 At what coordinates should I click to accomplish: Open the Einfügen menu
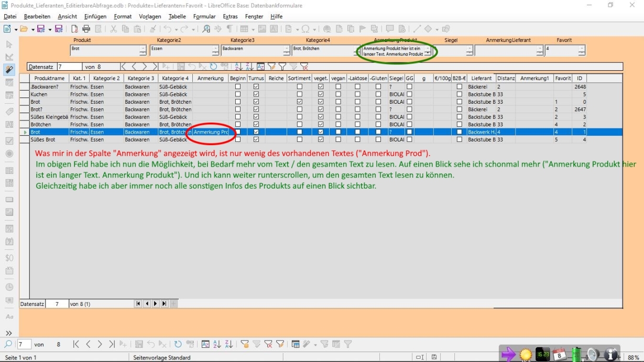(95, 17)
